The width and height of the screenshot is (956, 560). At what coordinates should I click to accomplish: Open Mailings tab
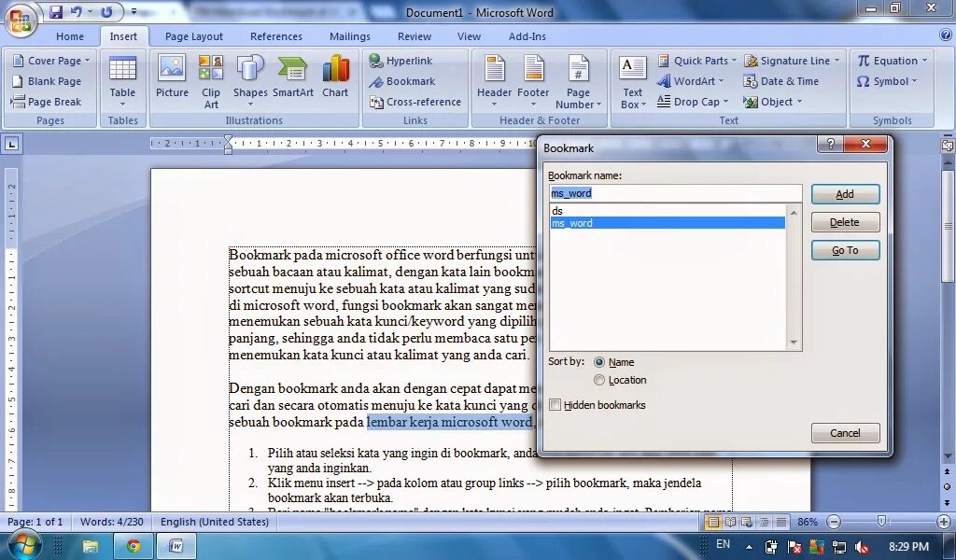(350, 36)
